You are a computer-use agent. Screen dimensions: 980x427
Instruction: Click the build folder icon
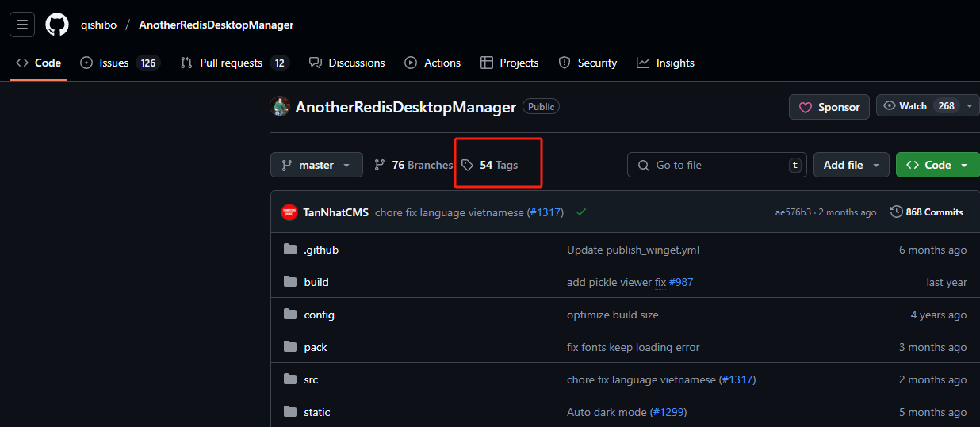290,282
